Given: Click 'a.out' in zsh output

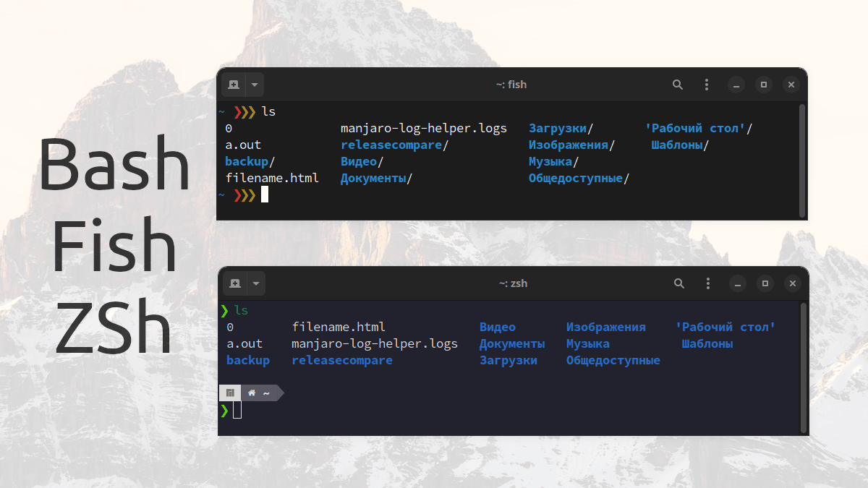Looking at the screenshot, I should (x=244, y=344).
